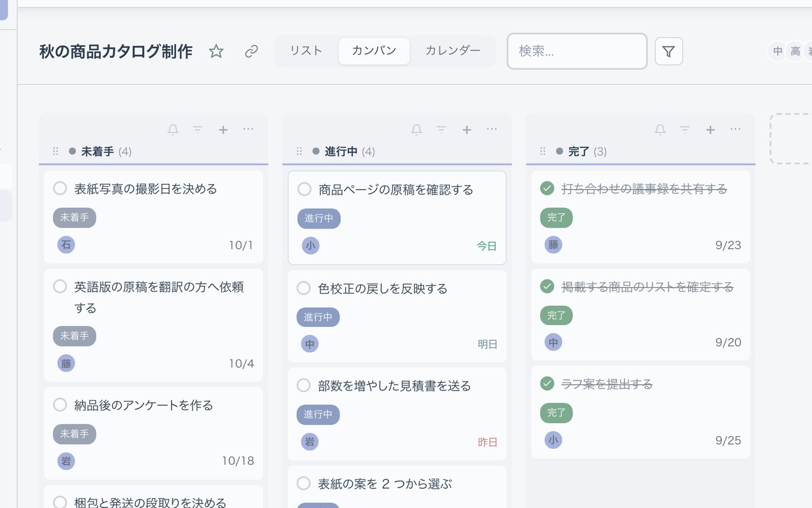Uncheck 掲載する商品のリストを確定する

pyautogui.click(x=547, y=286)
